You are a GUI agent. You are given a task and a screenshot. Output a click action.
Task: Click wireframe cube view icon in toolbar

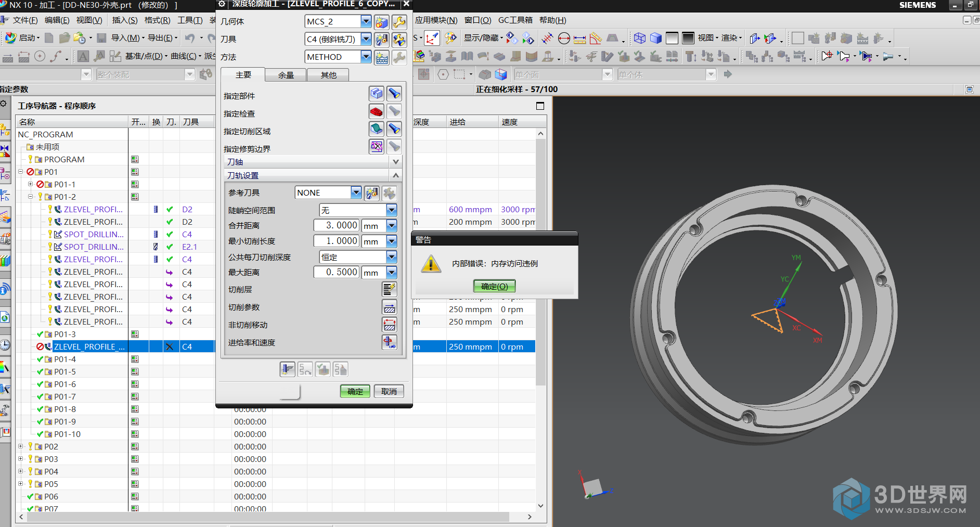[640, 38]
